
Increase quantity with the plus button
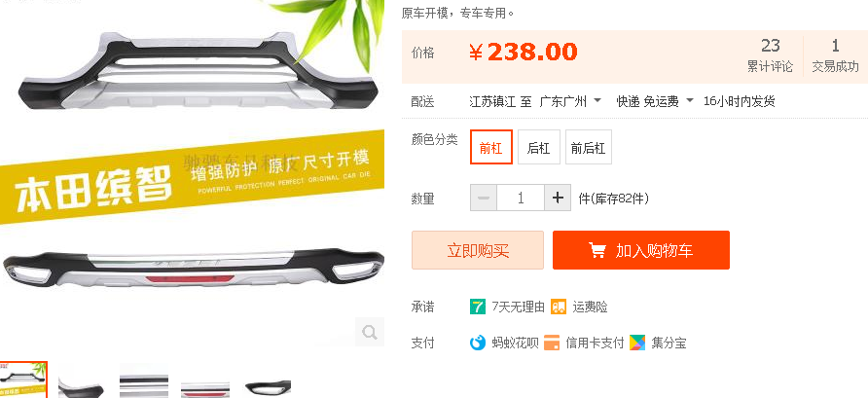tap(558, 198)
